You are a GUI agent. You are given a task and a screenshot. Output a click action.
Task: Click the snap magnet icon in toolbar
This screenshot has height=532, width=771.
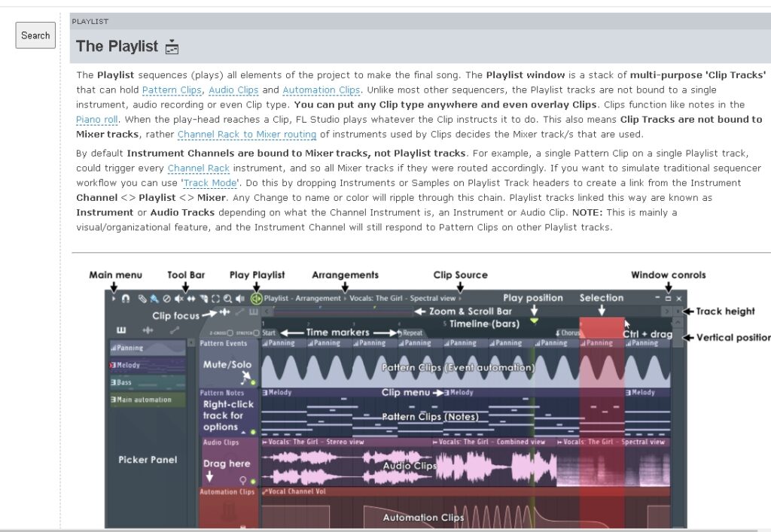tap(126, 298)
